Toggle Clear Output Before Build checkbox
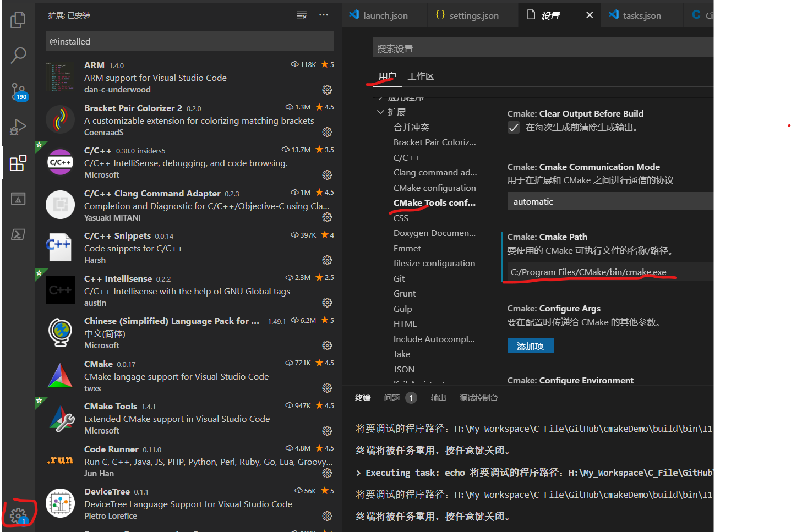This screenshot has height=532, width=791. 514,128
